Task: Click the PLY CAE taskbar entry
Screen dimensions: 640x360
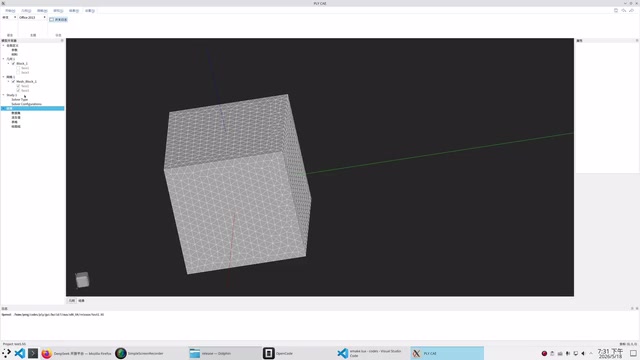Action: click(447, 353)
